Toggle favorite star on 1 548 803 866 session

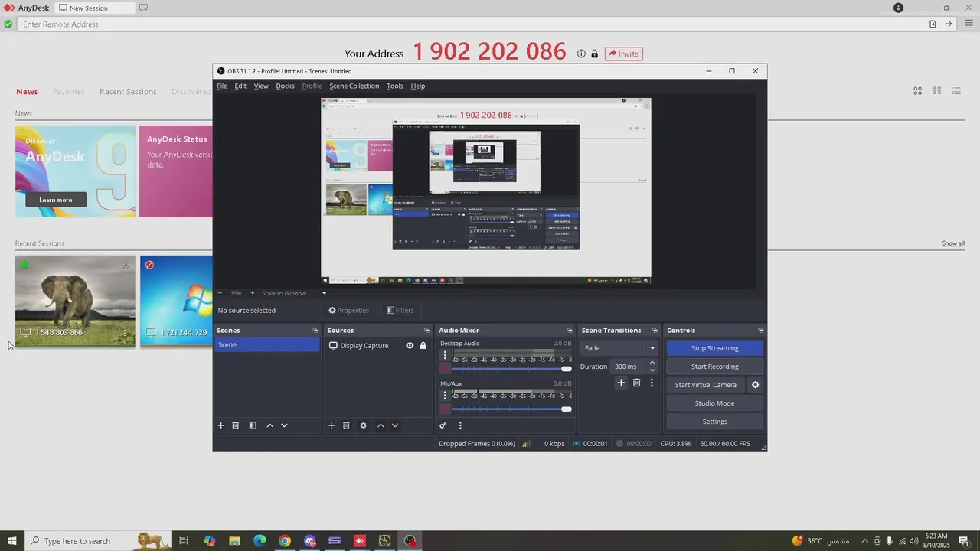click(x=126, y=266)
